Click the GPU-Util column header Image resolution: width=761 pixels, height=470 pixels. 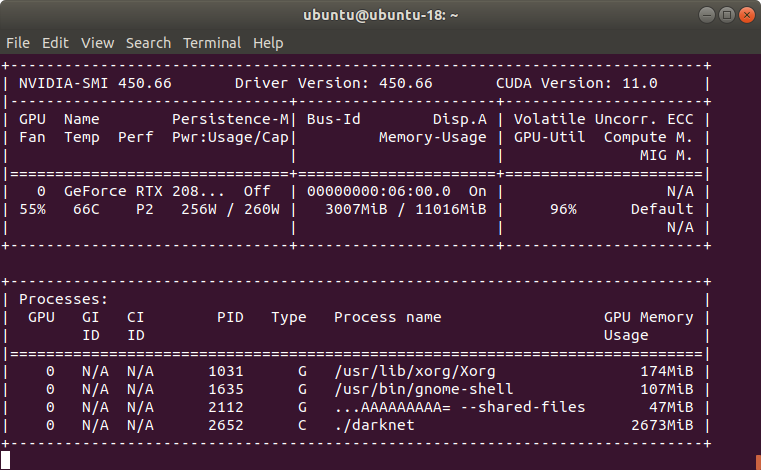click(x=549, y=137)
